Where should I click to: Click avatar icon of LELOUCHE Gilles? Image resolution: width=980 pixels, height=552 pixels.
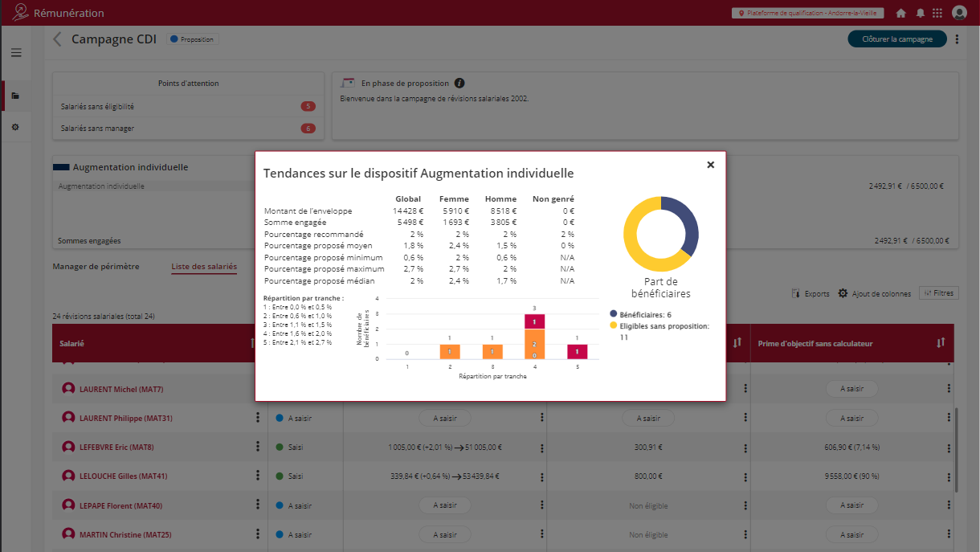coord(68,476)
